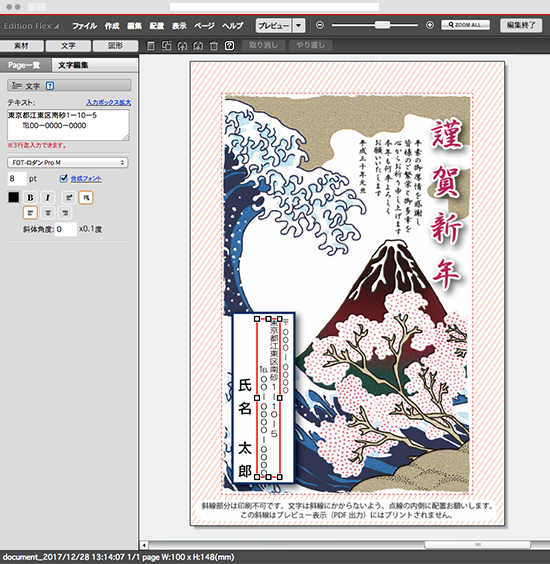Click the text box resize grip corner
This screenshot has width=550, height=564.
point(127,138)
